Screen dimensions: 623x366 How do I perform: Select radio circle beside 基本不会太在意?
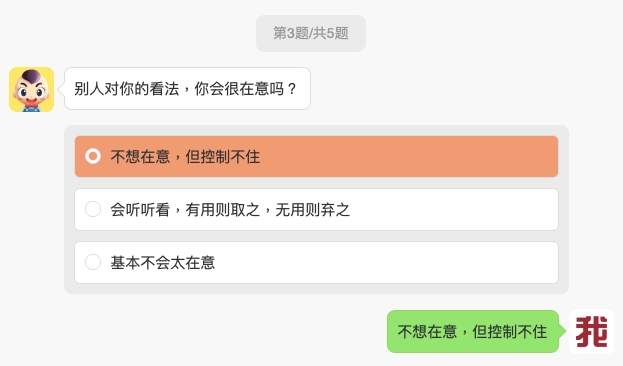tap(93, 262)
